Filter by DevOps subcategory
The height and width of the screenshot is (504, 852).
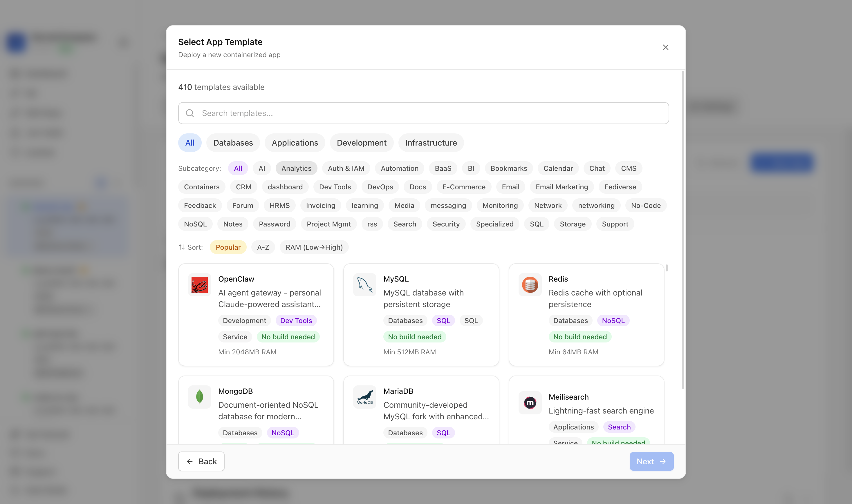tap(380, 187)
